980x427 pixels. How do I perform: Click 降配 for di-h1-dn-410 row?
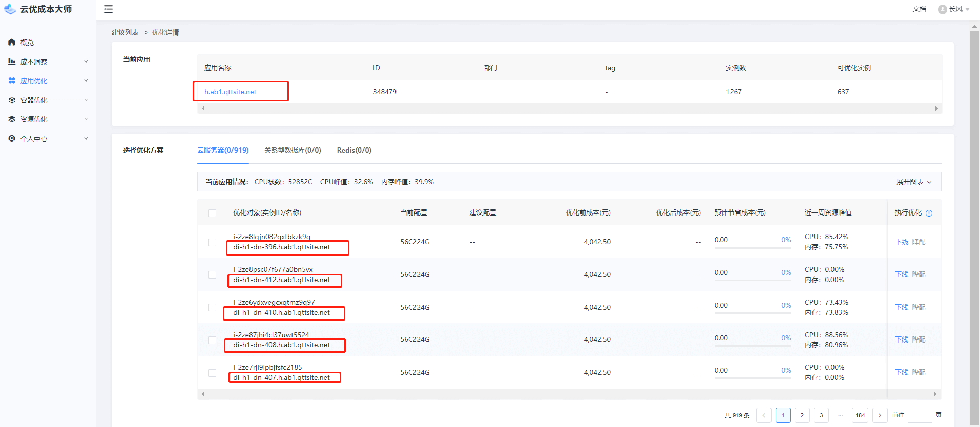point(919,307)
